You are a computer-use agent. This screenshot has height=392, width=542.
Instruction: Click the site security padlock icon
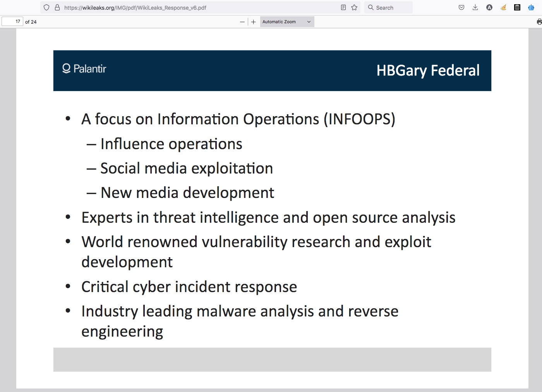[57, 7]
